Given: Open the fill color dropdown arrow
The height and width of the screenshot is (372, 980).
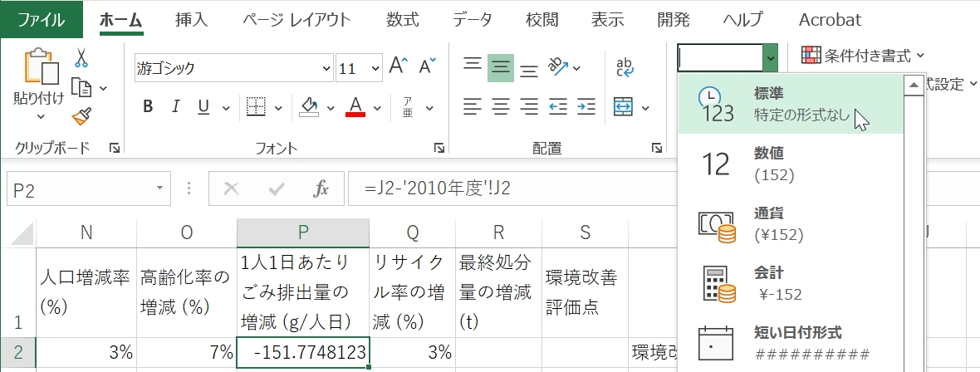Looking at the screenshot, I should (x=331, y=108).
